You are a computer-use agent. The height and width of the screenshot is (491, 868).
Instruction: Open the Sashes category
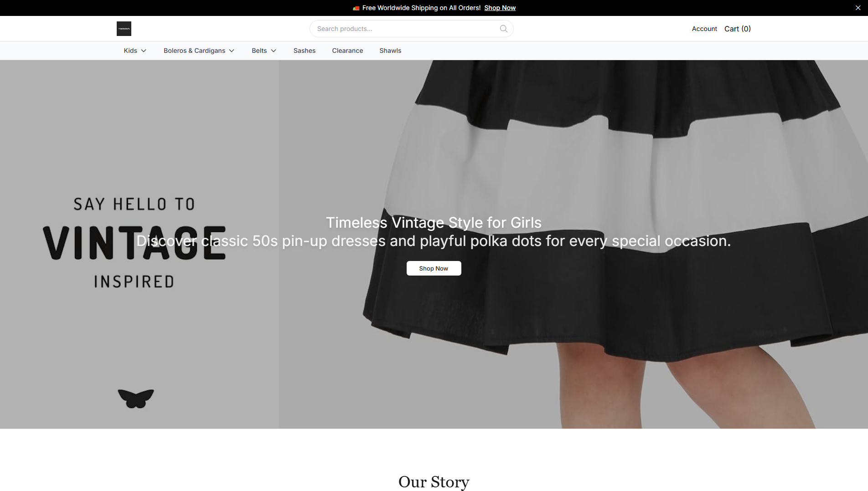coord(305,51)
